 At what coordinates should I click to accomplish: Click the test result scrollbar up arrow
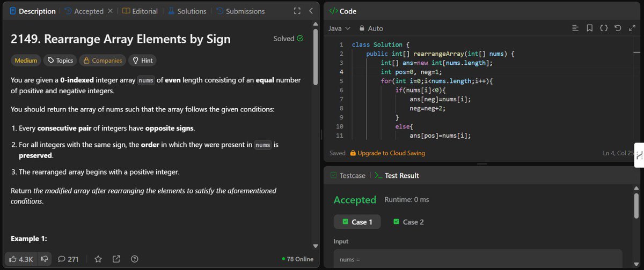[637, 188]
